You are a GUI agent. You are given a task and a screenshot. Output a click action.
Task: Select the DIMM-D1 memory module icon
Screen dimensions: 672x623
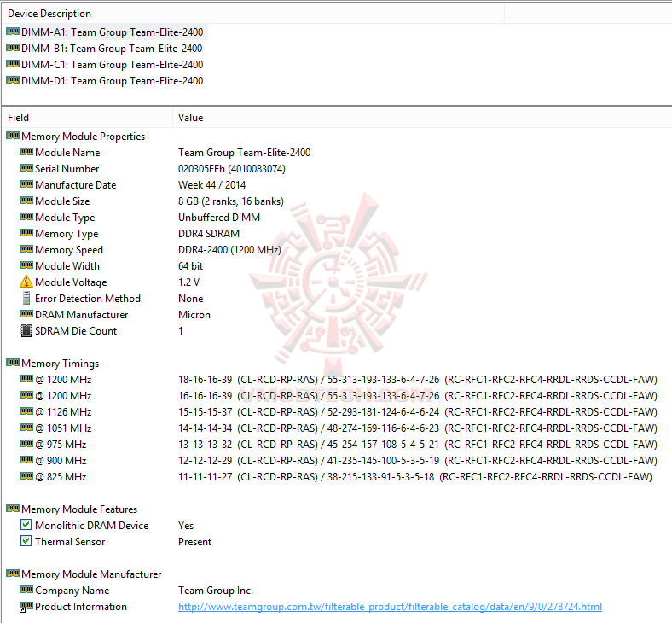[x=13, y=80]
